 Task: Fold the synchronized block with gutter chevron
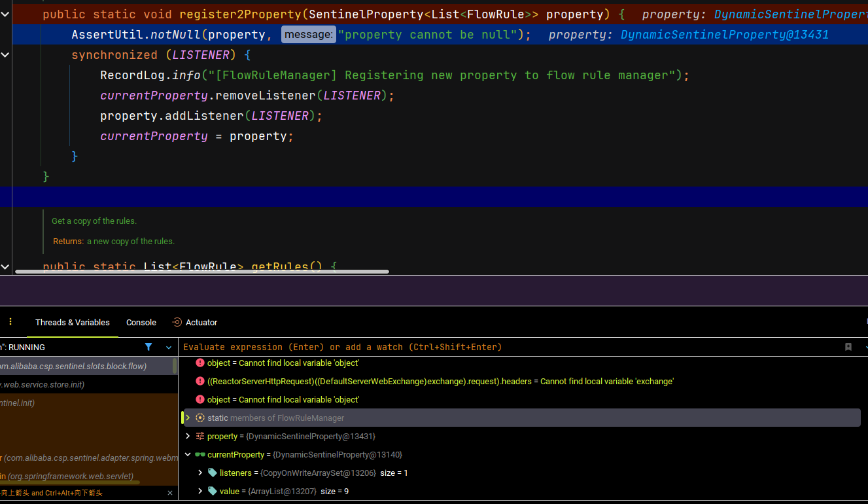(x=5, y=55)
